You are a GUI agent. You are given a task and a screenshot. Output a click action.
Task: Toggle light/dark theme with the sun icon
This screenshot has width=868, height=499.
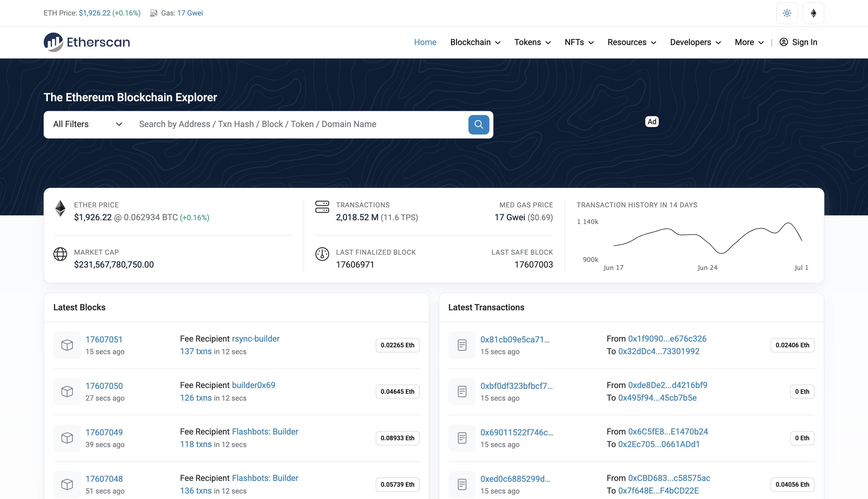(x=787, y=13)
